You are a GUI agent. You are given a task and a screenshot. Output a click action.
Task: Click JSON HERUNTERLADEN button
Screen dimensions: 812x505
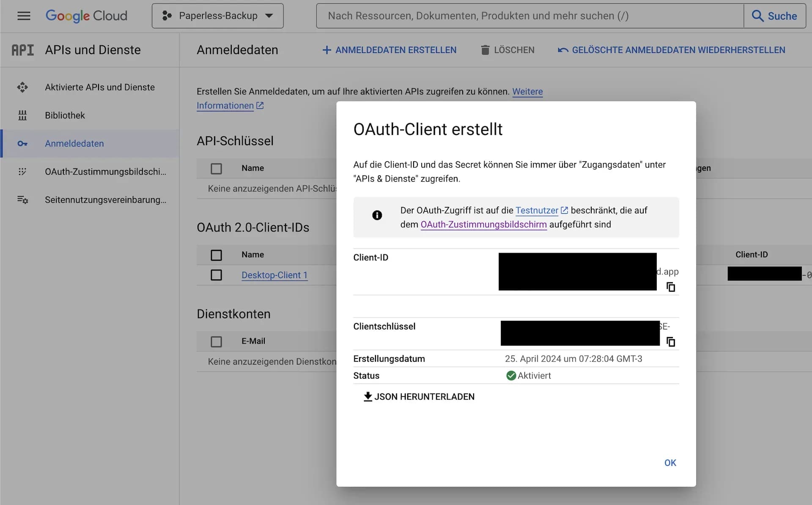coord(419,397)
